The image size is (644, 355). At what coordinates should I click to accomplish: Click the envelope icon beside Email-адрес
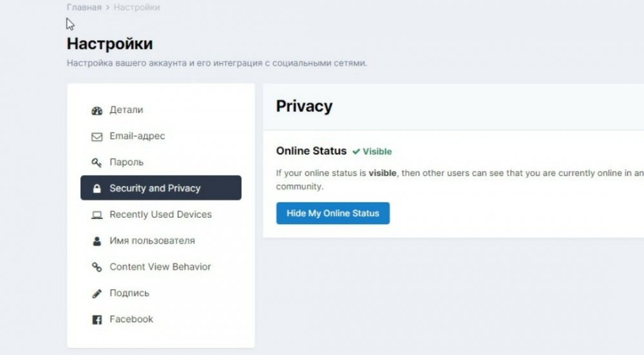tap(97, 137)
